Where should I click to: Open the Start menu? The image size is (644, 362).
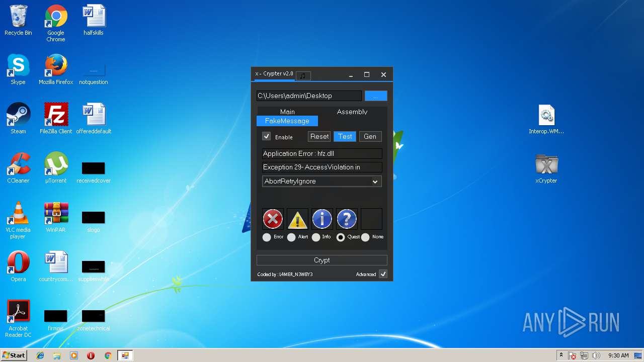(x=14, y=355)
